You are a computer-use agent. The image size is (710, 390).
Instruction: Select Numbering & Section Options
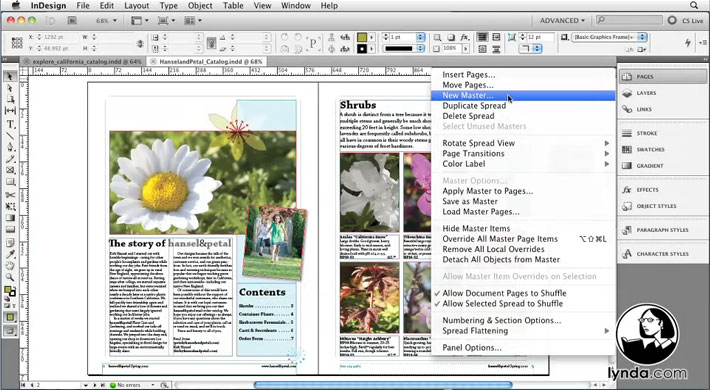pos(523,320)
